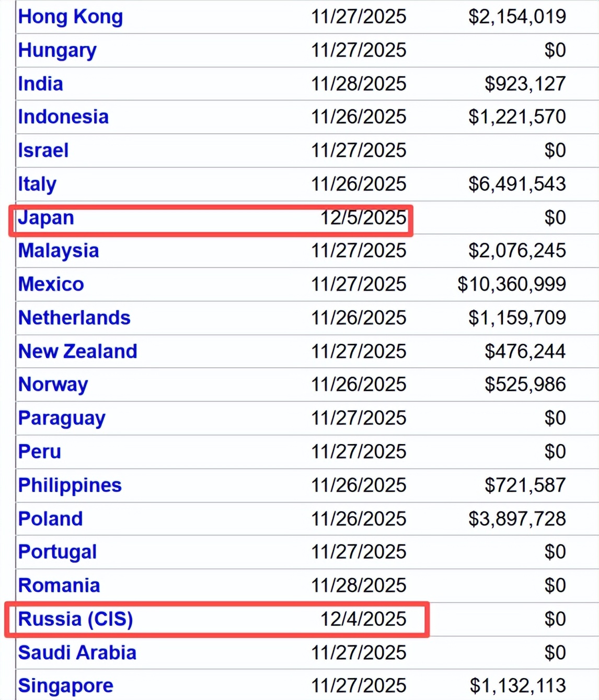599x700 pixels.
Task: Open the India box office link
Action: 41,84
